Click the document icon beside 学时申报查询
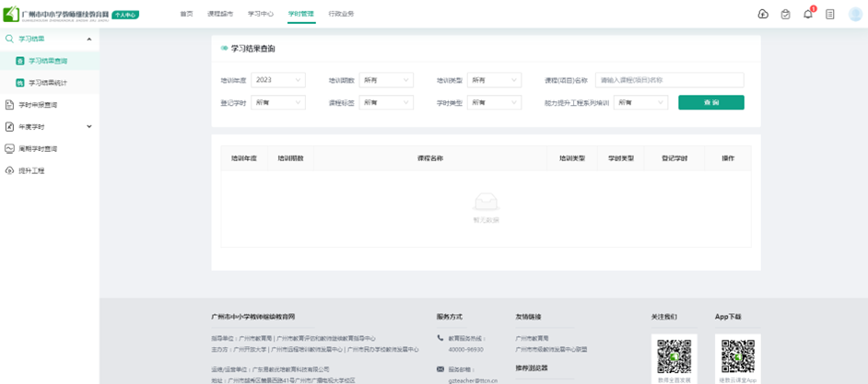Viewport: 868px width, 384px height. [x=9, y=105]
